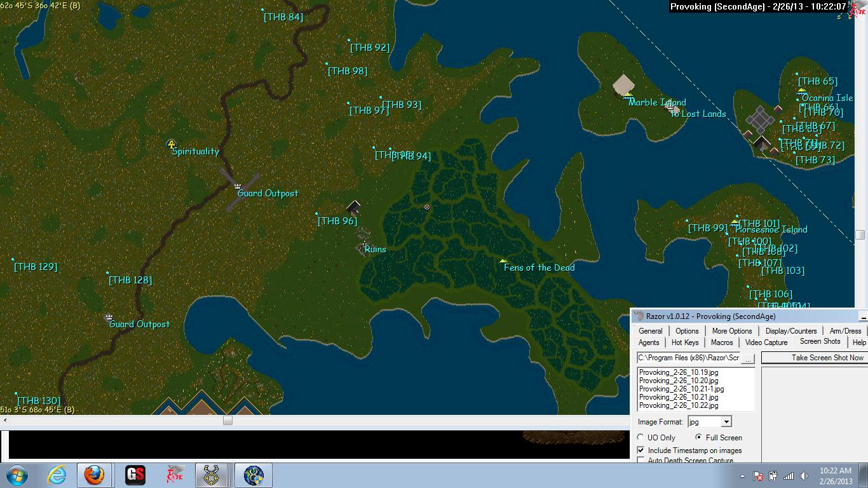
Task: Open the Hot Keys tab
Action: (685, 342)
